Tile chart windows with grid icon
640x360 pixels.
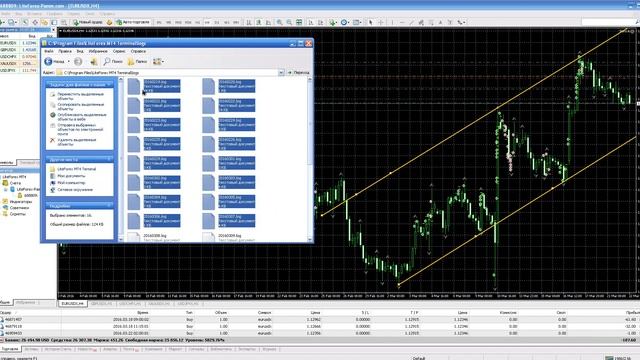tap(299, 22)
